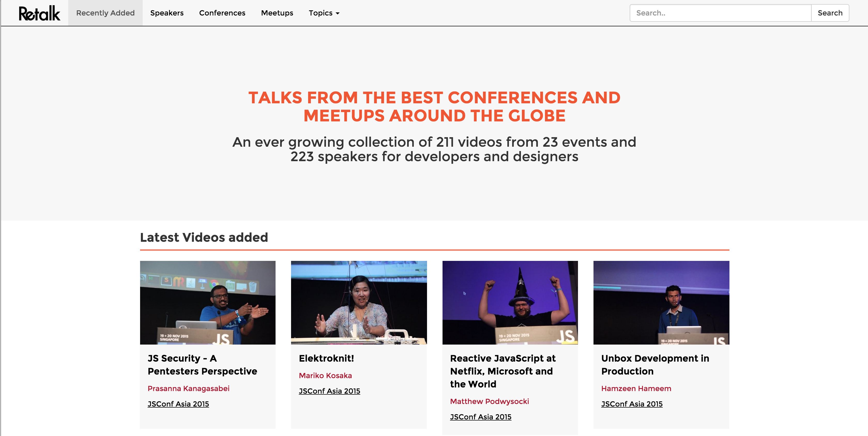Open the Reactive JavaScript talk thumbnail
Viewport: 868px width, 436px height.
pyautogui.click(x=510, y=302)
